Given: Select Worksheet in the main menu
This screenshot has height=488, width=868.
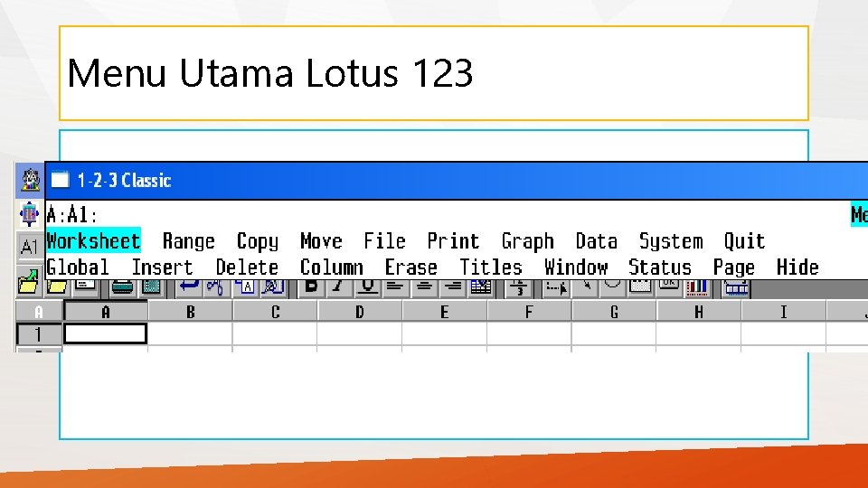Looking at the screenshot, I should (x=93, y=240).
